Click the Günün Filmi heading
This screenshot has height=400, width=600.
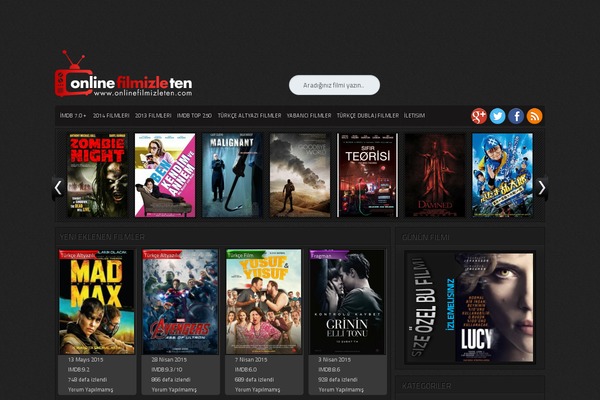[x=426, y=237]
